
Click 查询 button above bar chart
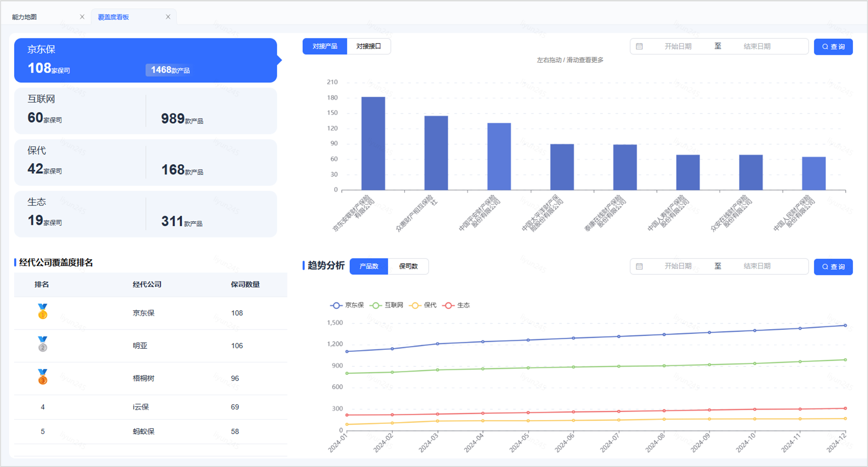pyautogui.click(x=833, y=47)
